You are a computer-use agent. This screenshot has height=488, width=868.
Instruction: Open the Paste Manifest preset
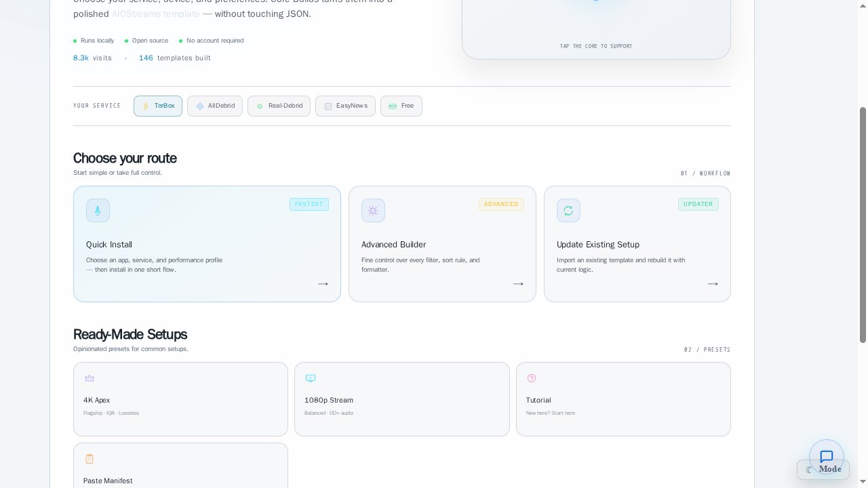180,466
